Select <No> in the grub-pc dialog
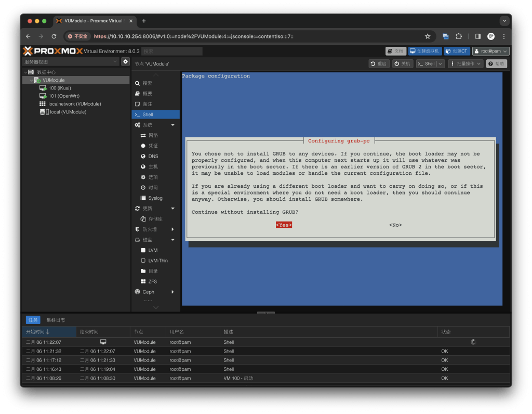The height and width of the screenshot is (414, 532). coord(395,225)
